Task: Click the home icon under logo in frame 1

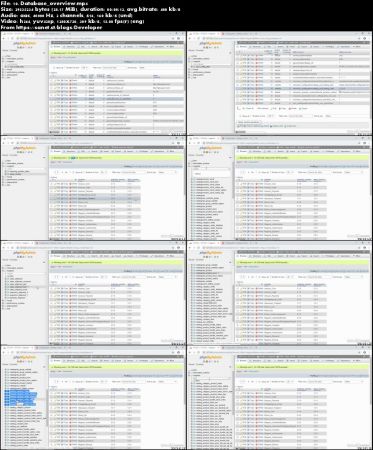Action: (18, 47)
